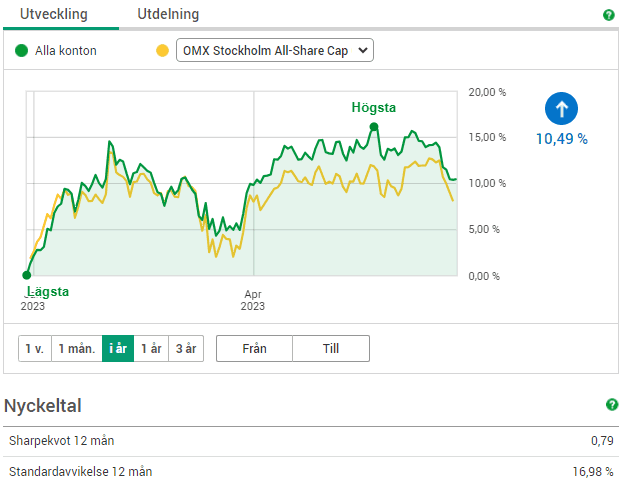Click the blue up-arrow performance icon
625x486 pixels.
point(561,109)
